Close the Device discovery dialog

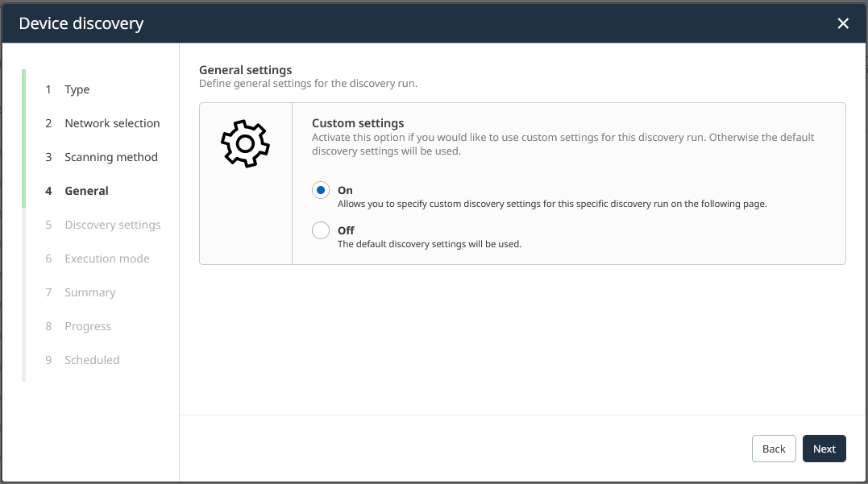coord(843,23)
